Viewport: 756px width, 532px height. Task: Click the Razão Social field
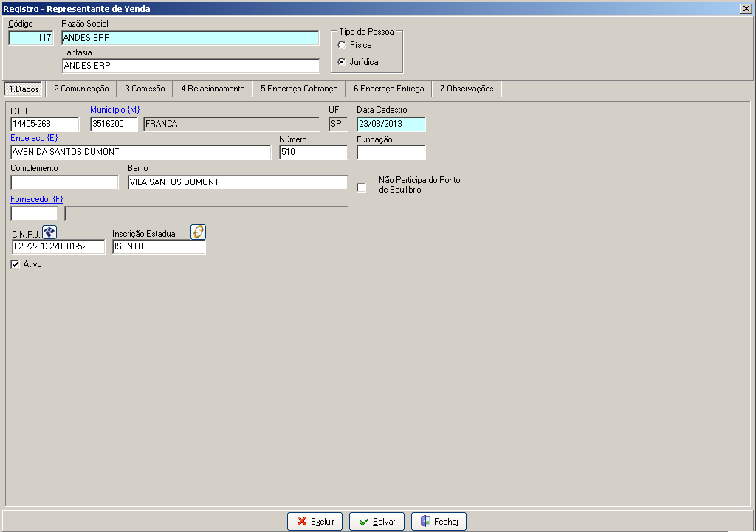pos(190,38)
